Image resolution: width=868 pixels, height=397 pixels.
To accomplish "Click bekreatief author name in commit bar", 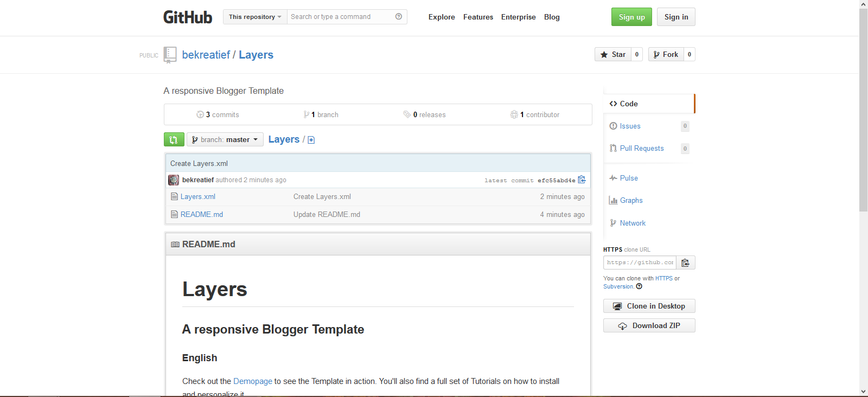I will pyautogui.click(x=198, y=180).
